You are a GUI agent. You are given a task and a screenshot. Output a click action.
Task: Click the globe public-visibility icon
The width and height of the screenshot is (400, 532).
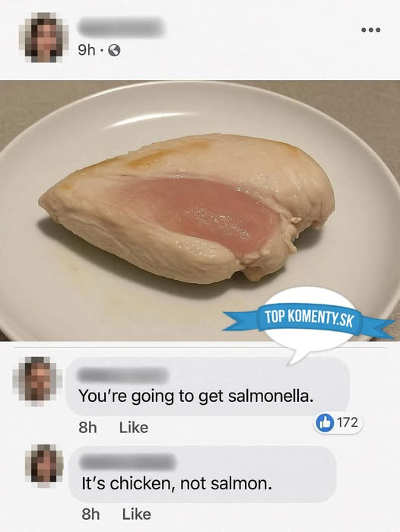coord(114,50)
